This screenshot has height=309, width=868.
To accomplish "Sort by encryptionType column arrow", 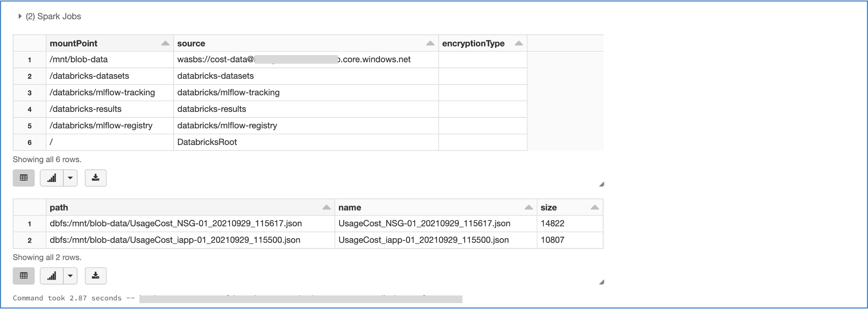I will 518,43.
